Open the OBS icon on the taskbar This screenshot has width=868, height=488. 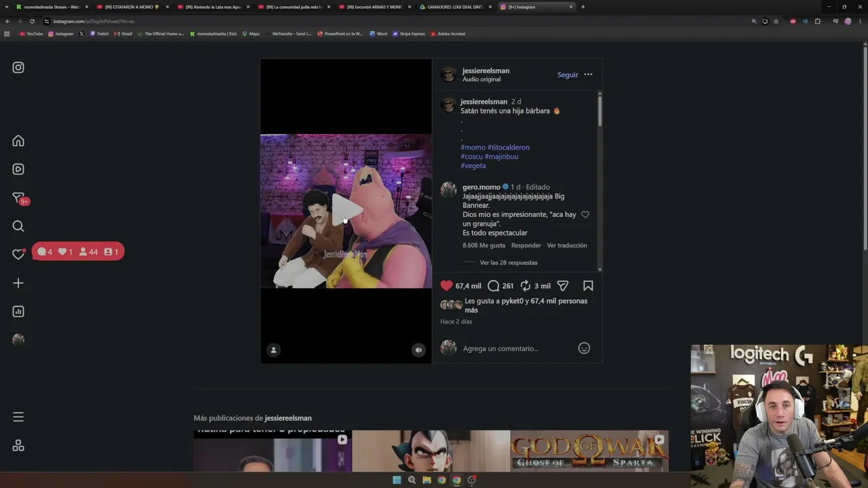[x=471, y=480]
